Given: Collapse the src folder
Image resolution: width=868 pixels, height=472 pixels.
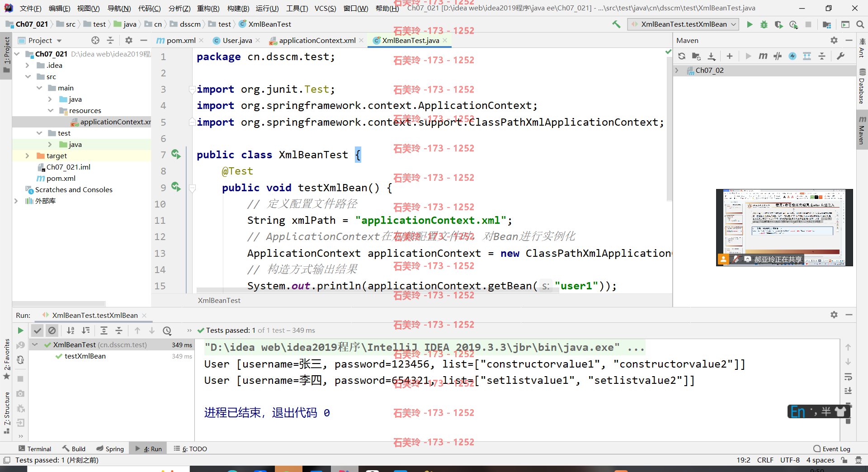Looking at the screenshot, I should click(28, 76).
